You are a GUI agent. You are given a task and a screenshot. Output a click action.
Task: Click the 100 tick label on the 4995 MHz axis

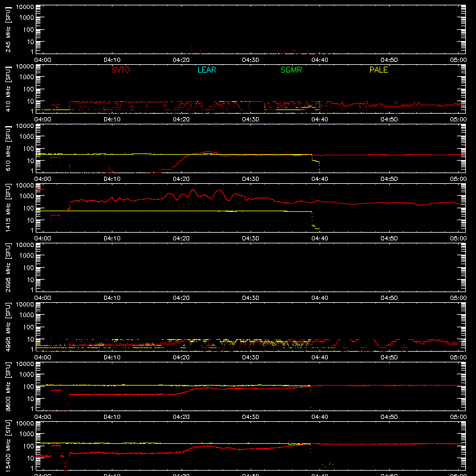(x=29, y=327)
